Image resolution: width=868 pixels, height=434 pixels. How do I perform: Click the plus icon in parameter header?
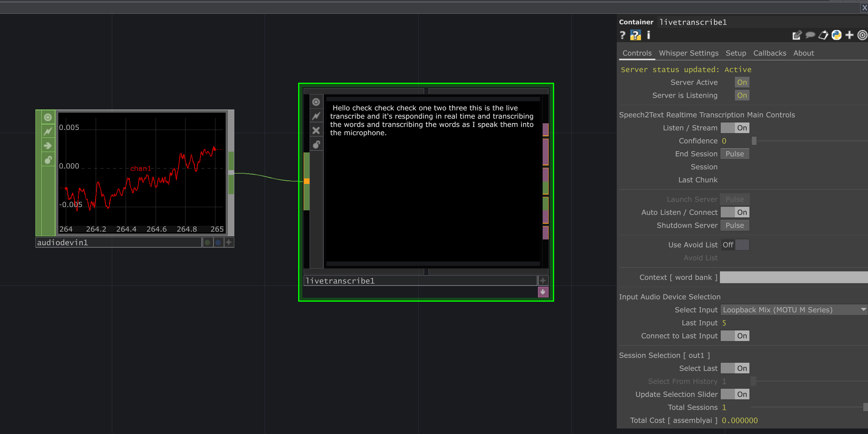coord(849,35)
